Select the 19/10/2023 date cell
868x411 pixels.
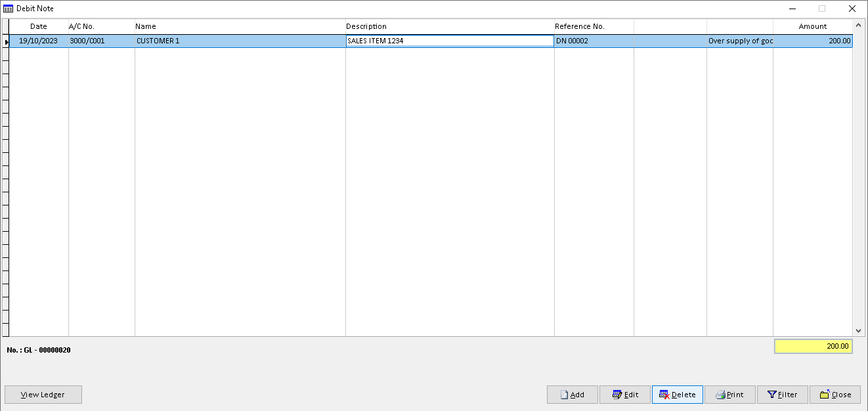coord(39,41)
